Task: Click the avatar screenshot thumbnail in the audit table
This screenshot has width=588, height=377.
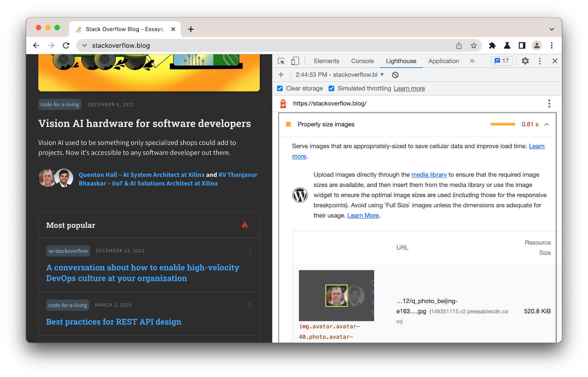Action: [336, 296]
